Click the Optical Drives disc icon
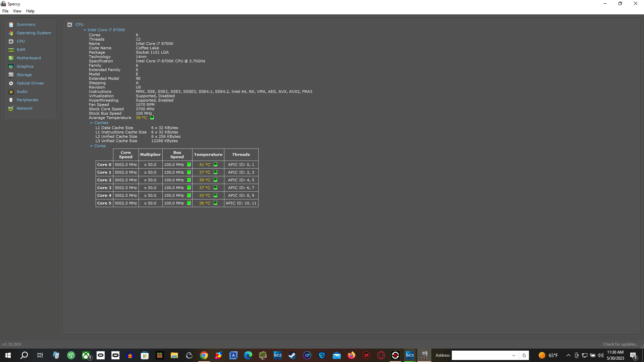644x362 pixels. point(11,83)
